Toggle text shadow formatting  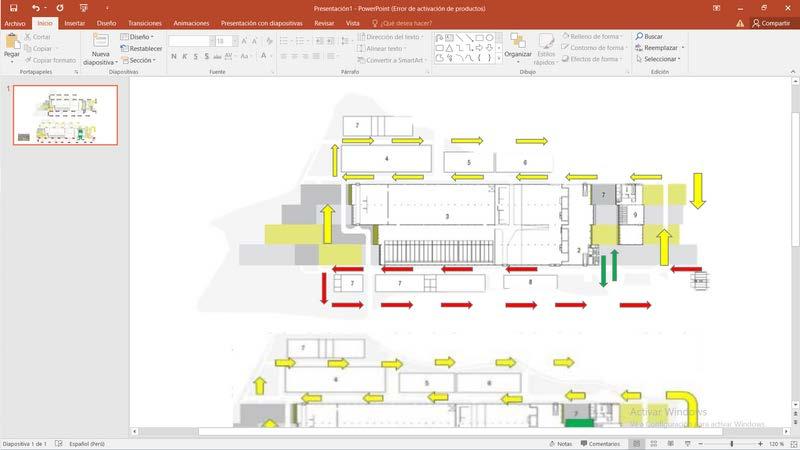[207, 56]
